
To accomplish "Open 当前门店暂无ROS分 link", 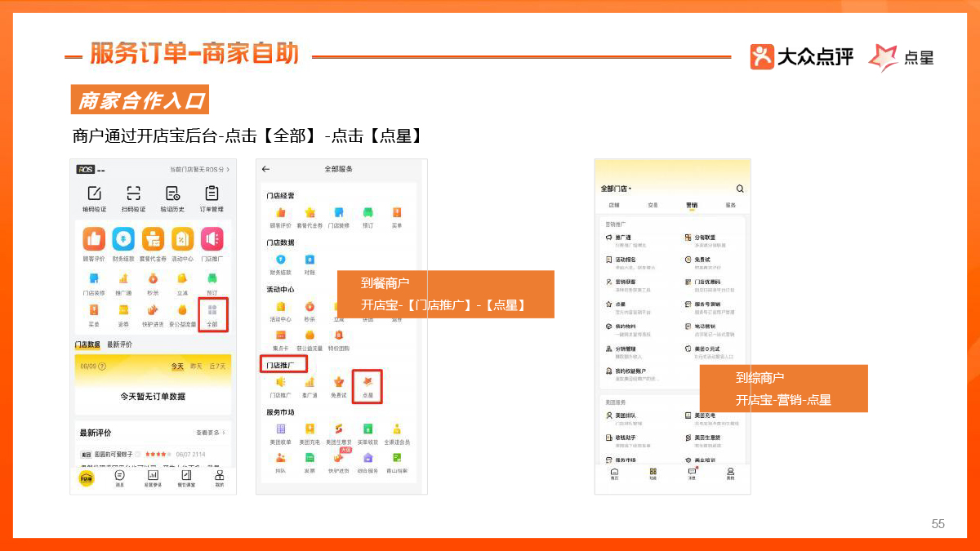I will click(200, 170).
